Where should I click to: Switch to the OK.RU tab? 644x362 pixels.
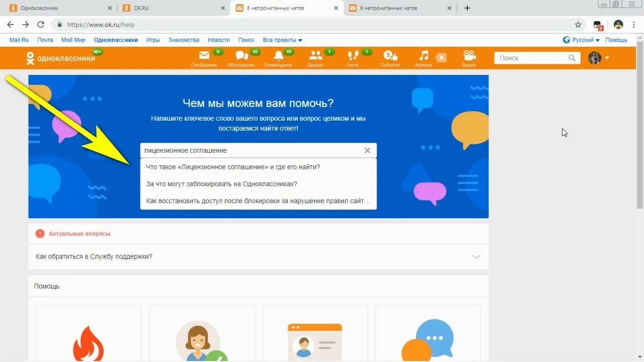click(x=174, y=8)
